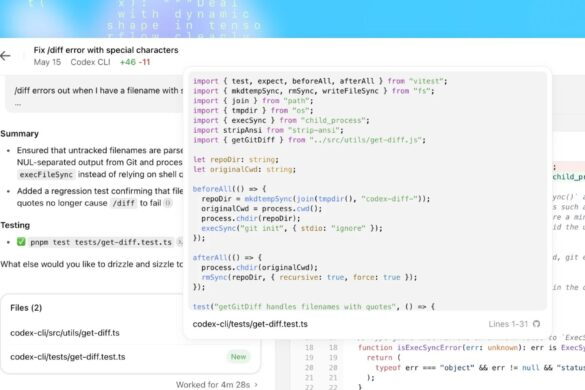Screen dimensions: 585x390
Task: Click the 'let repoDir: string;' code line
Action: pos(236,159)
